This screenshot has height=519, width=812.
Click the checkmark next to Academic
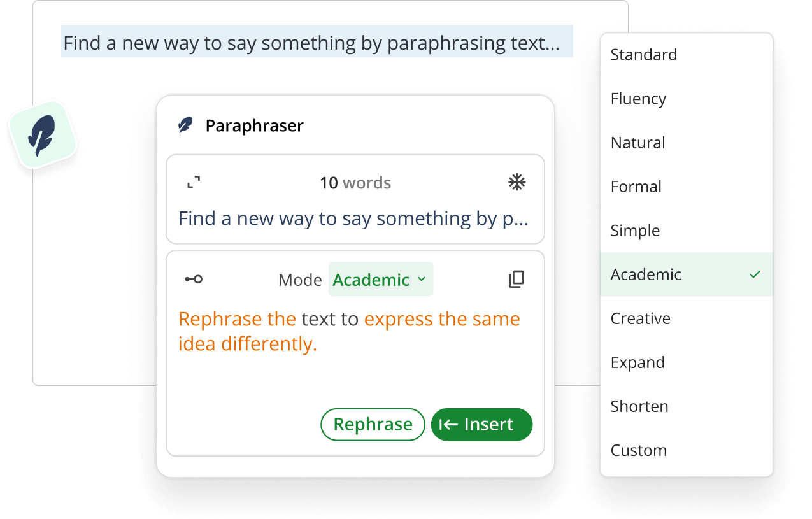755,274
